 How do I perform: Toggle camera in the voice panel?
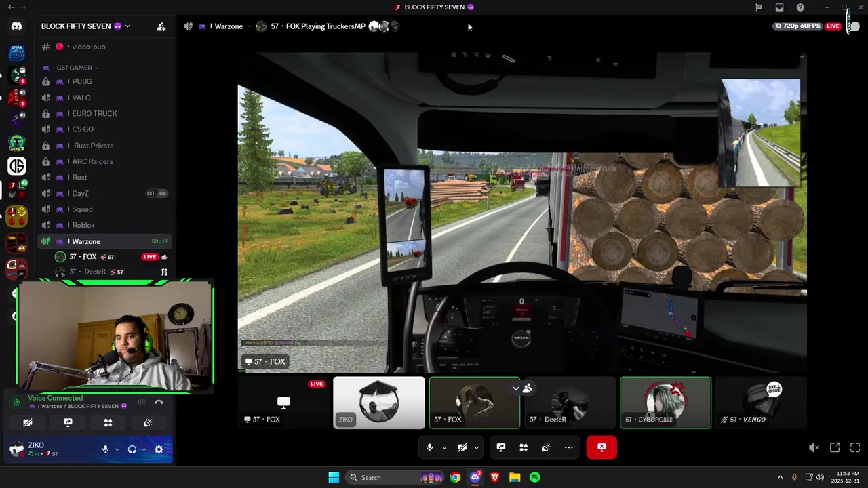click(28, 422)
